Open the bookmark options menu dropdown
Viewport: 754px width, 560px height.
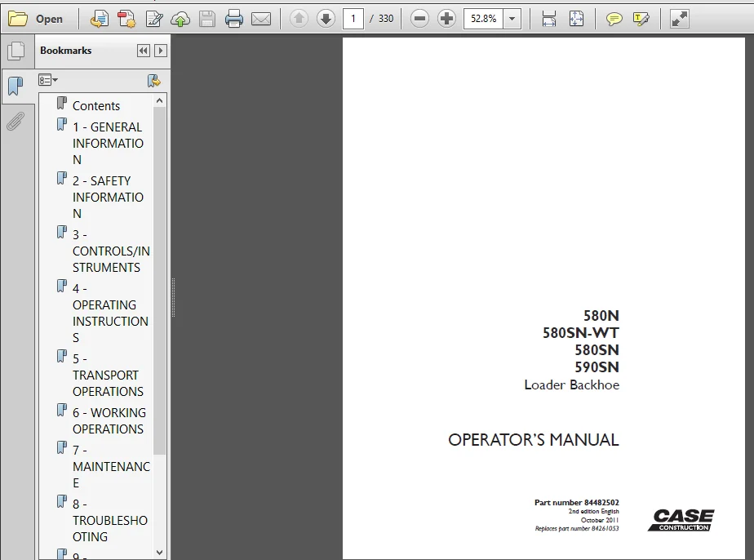coord(48,80)
